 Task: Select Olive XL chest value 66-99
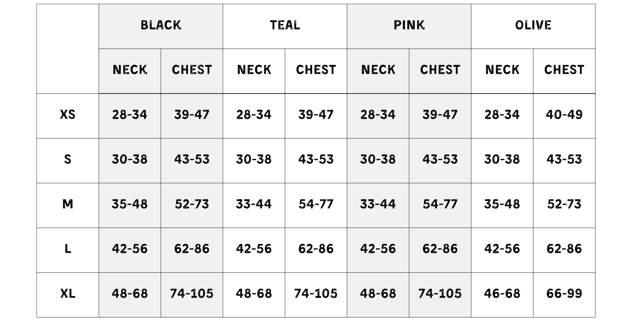[x=564, y=294]
